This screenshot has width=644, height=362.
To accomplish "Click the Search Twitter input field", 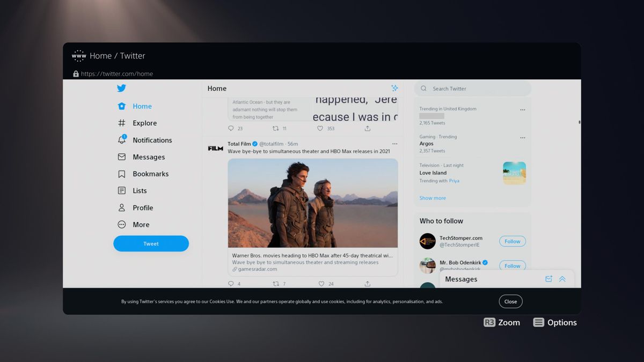I will coord(472,88).
